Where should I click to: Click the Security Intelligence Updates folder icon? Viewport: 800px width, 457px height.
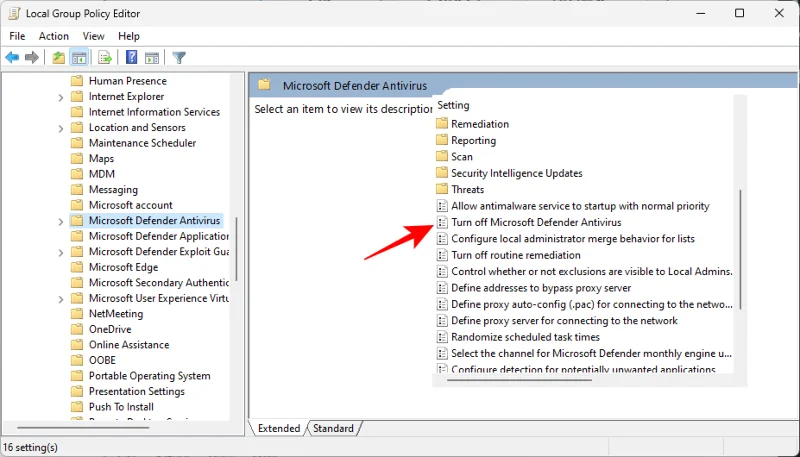point(442,173)
